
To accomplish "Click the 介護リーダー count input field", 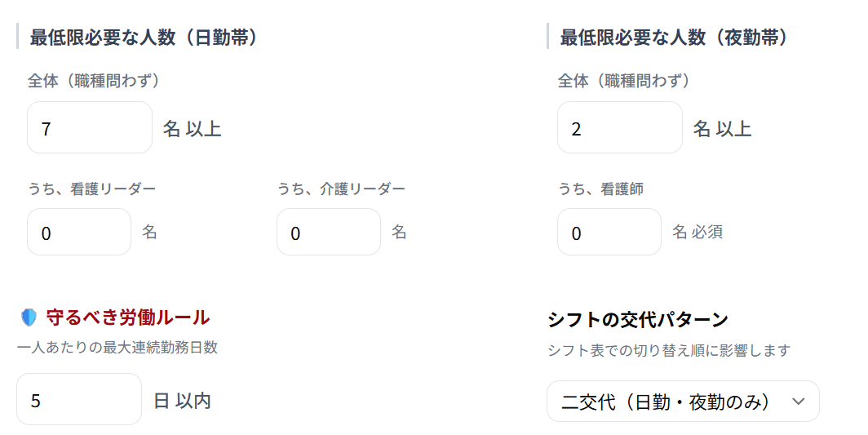I will coord(328,233).
